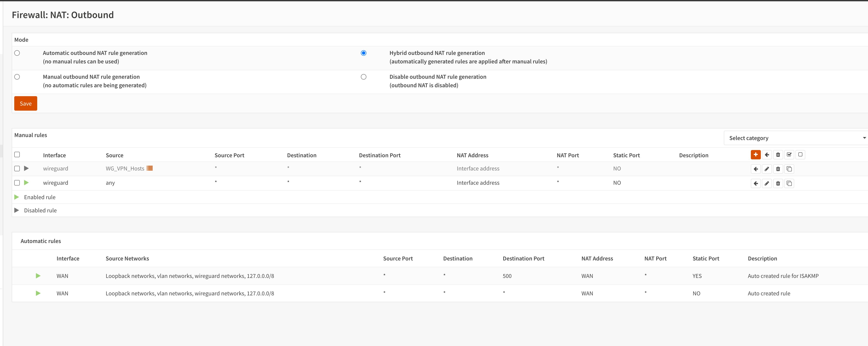Check the WG_VPN_Hosts rule checkbox
This screenshot has width=868, height=346.
tap(17, 168)
